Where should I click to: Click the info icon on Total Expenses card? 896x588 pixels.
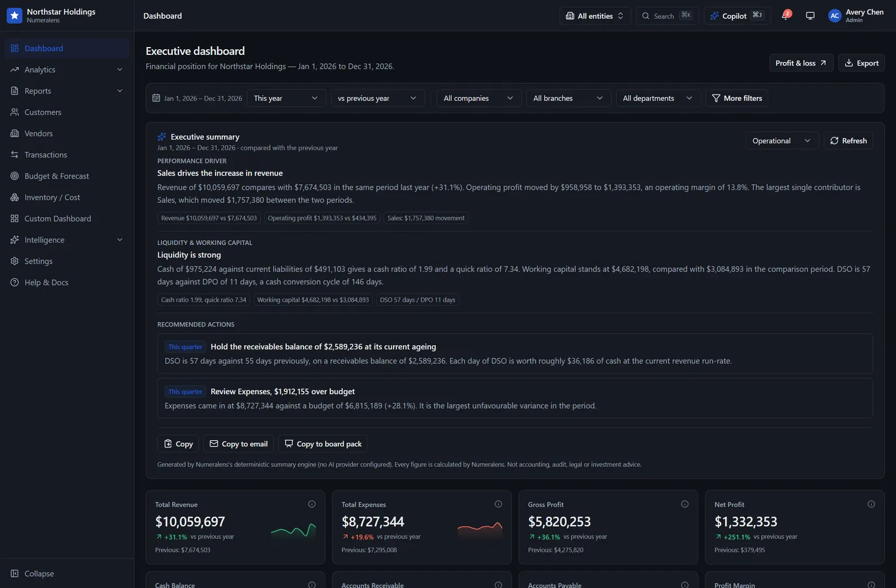498,504
